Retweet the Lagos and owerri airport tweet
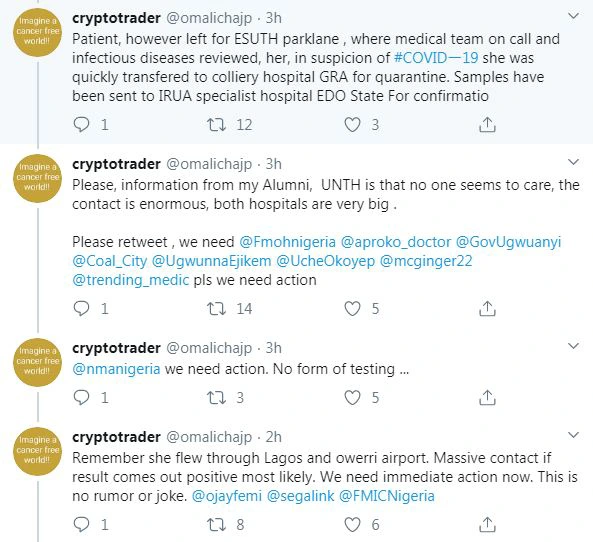593x542 pixels. point(217,525)
